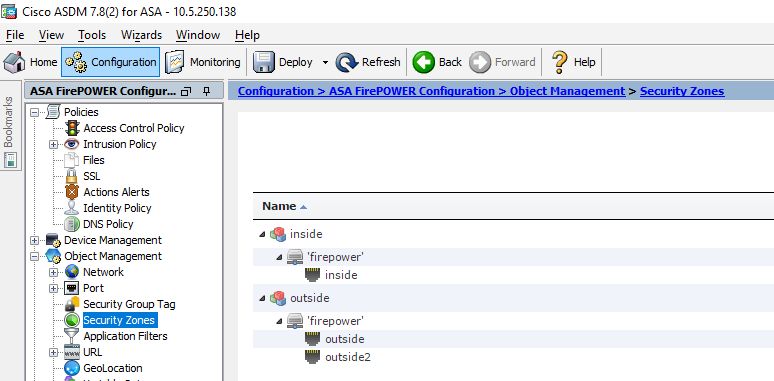The height and width of the screenshot is (381, 774).
Task: Go to the Home view
Action: (x=31, y=62)
